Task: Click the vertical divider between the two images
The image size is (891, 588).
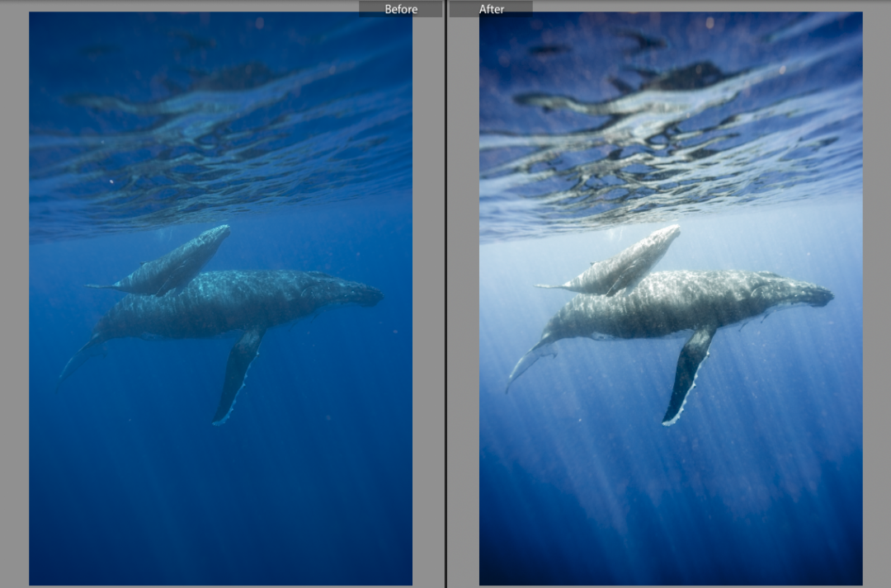Action: (445, 297)
